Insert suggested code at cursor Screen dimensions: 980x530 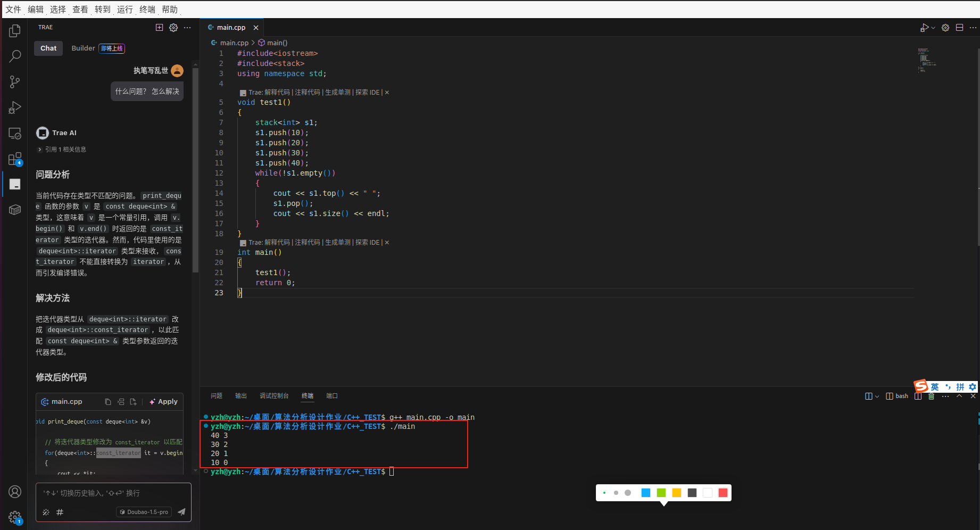121,402
